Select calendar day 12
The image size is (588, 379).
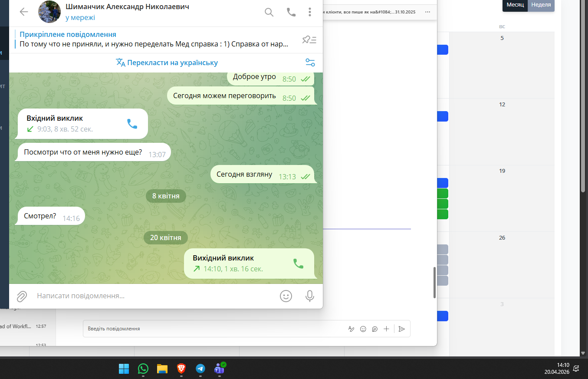502,105
